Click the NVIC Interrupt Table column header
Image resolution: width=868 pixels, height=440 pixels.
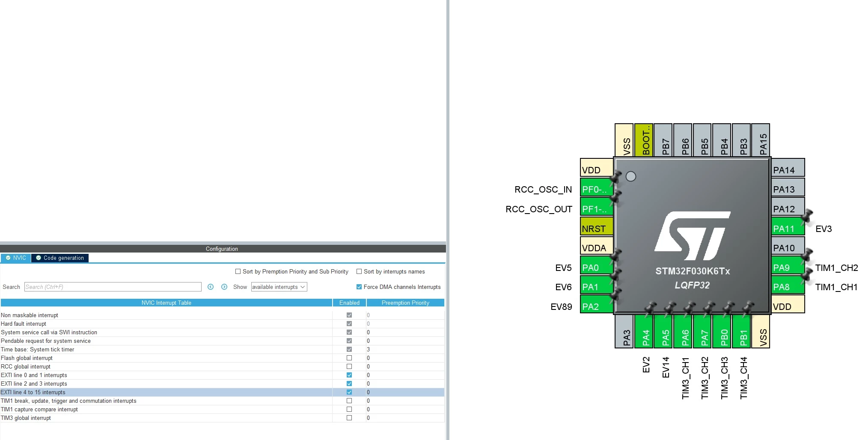pyautogui.click(x=166, y=303)
